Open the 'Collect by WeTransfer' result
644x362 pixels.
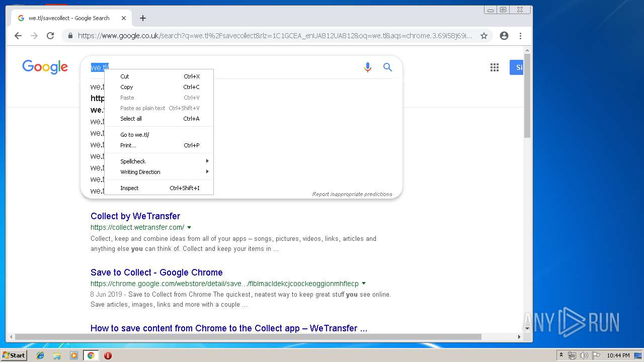coord(135,216)
